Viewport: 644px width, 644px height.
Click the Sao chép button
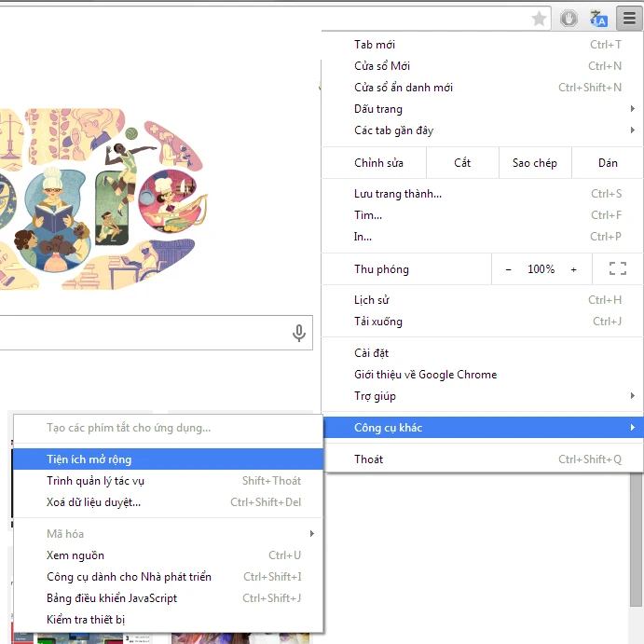(534, 163)
